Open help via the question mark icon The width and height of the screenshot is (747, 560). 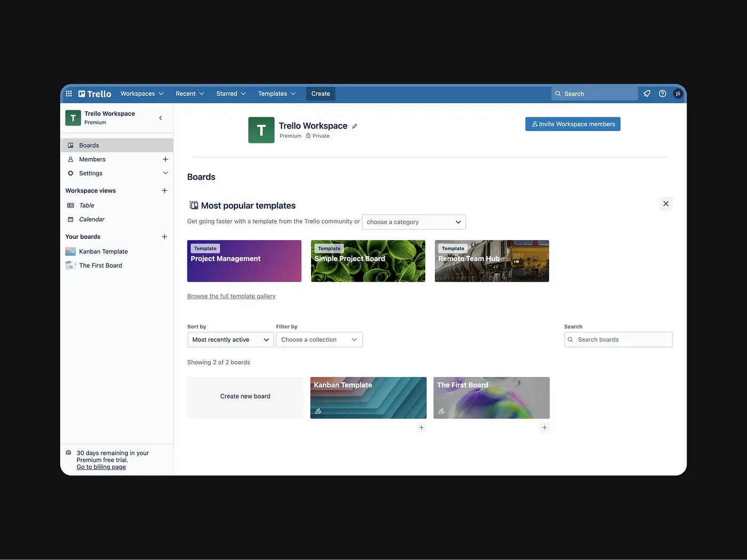pyautogui.click(x=662, y=93)
